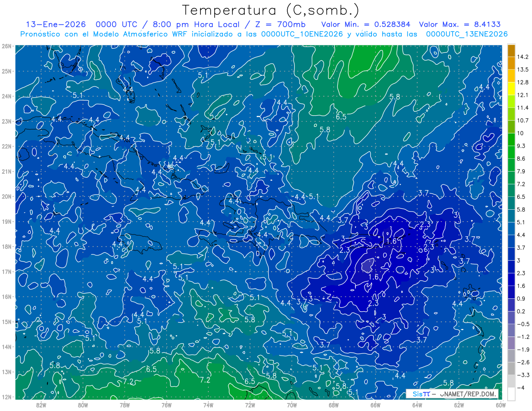This screenshot has width=532, height=411.
Task: Pick the lime swatch between 10.7 and 11.4
Action: click(x=511, y=114)
